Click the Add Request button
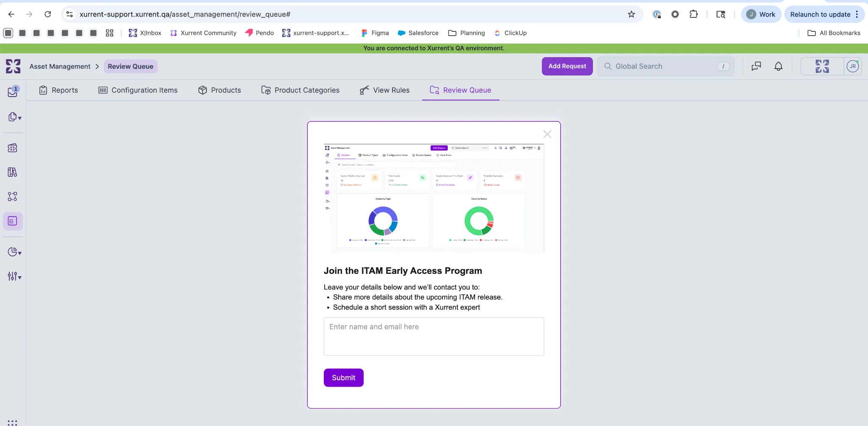 [x=567, y=66]
